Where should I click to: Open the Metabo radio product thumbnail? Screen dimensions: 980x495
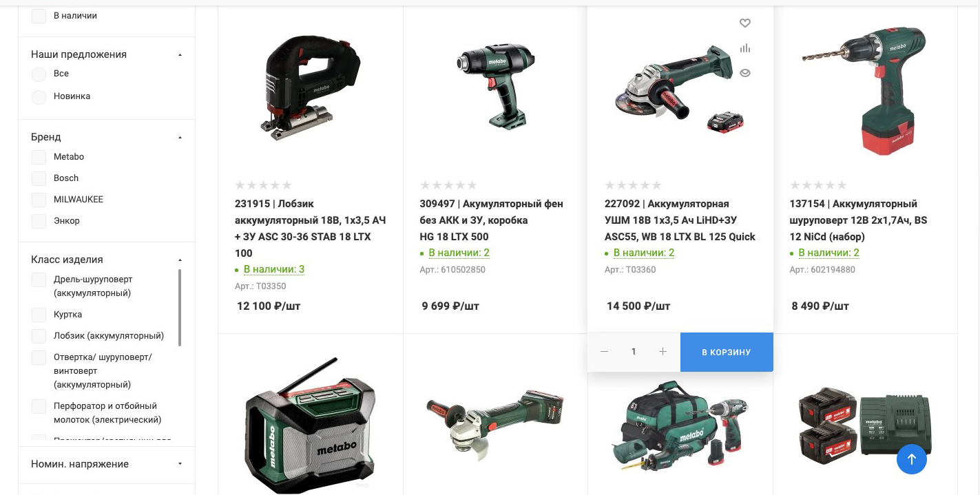coord(310,425)
